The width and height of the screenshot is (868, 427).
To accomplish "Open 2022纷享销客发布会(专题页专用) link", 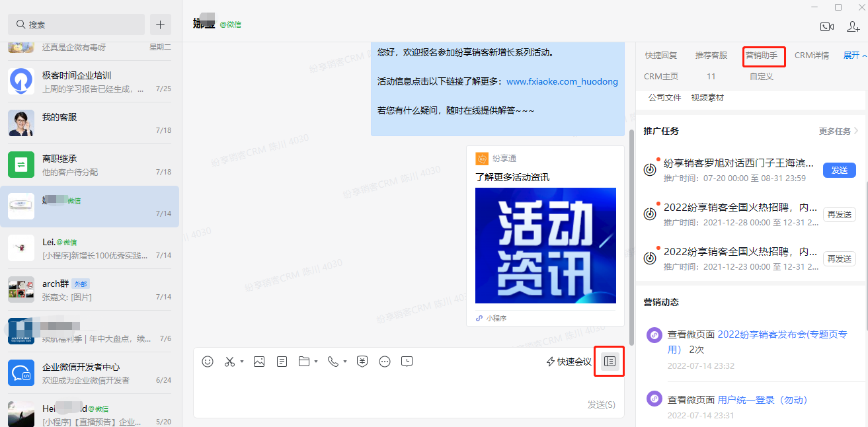I will click(757, 342).
